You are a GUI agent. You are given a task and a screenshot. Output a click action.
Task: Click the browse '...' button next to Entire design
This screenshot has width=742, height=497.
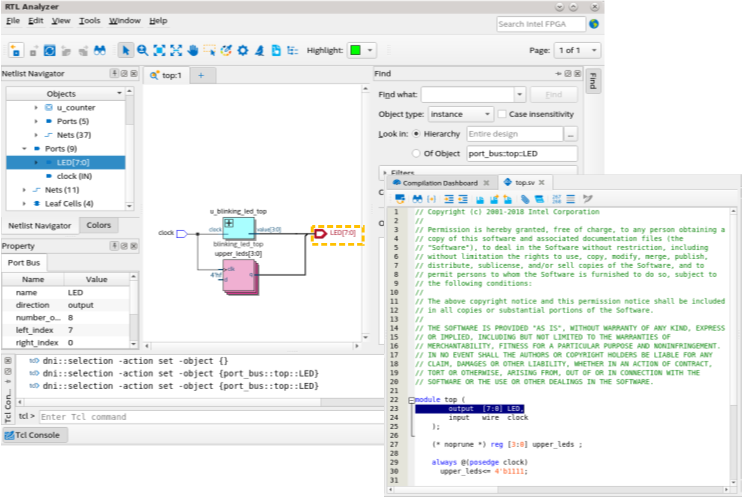coord(571,133)
